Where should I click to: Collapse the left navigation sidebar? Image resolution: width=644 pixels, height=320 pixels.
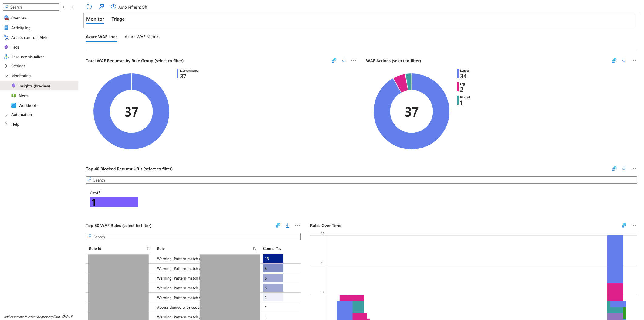tap(73, 7)
